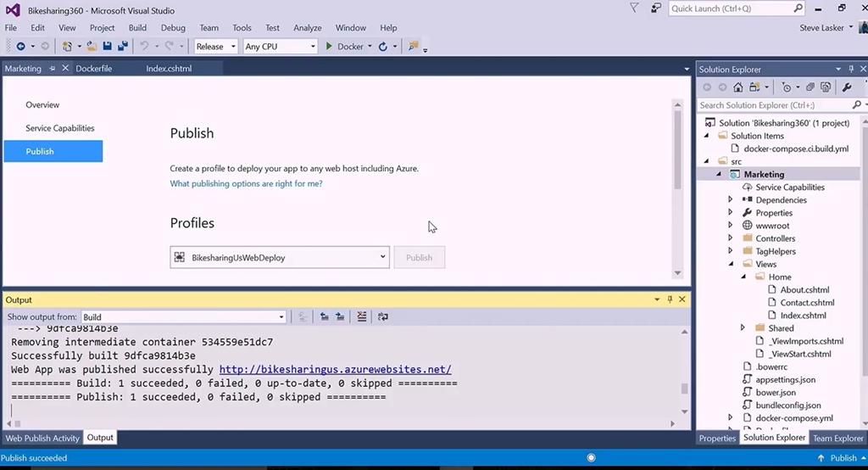This screenshot has height=470, width=868.
Task: Click the Clear All output icon
Action: pyautogui.click(x=362, y=316)
